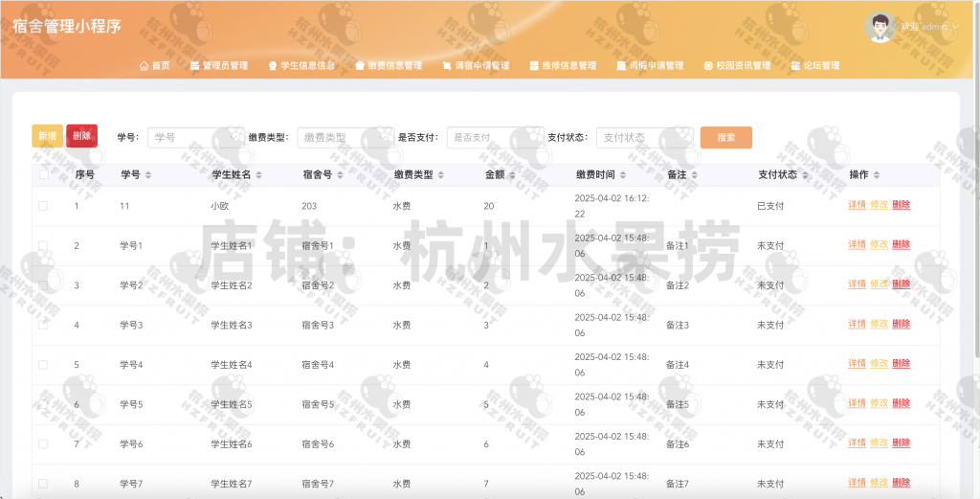The height and width of the screenshot is (499, 980).
Task: Sort by 缴费类型 column arrows
Action: (x=440, y=175)
